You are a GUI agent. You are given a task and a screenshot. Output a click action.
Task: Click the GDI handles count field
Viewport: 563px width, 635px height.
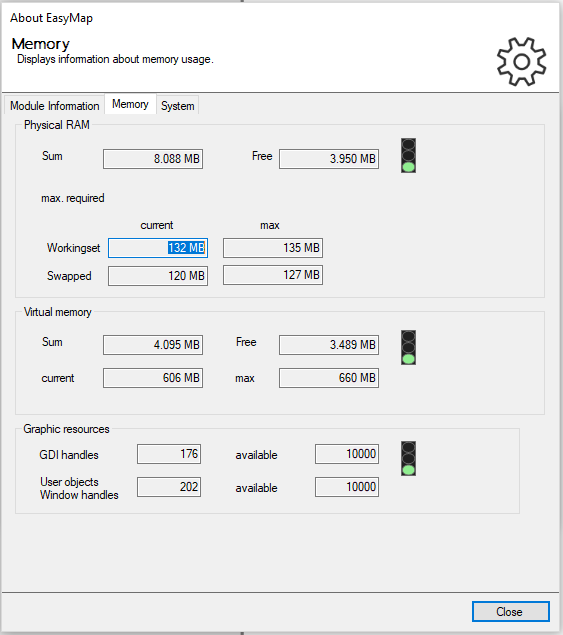[x=169, y=454]
